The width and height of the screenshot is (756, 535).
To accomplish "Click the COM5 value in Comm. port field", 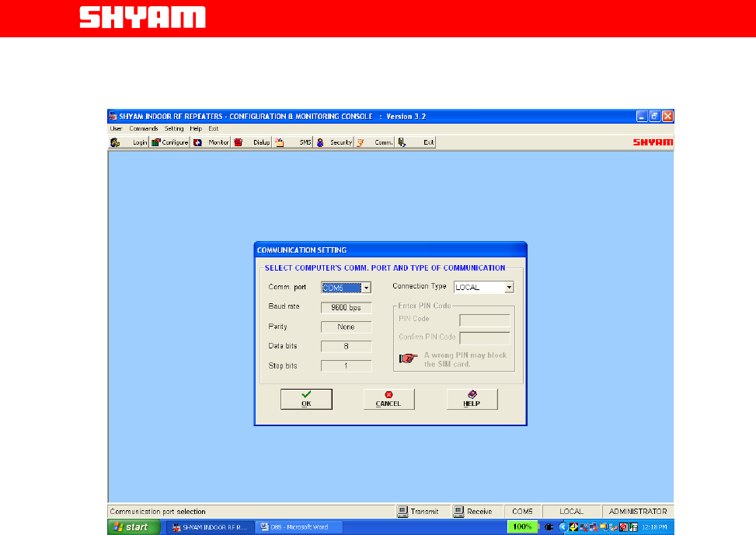I will click(341, 288).
